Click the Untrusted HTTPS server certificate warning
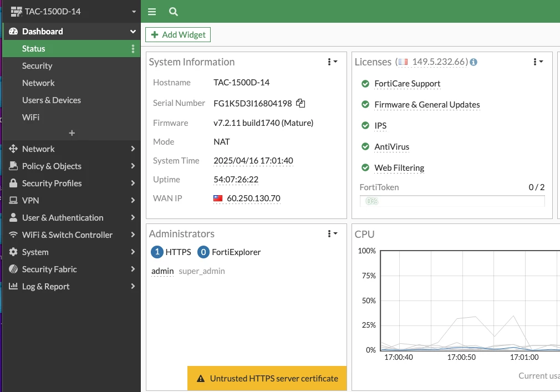The height and width of the screenshot is (392, 560). pos(267,379)
